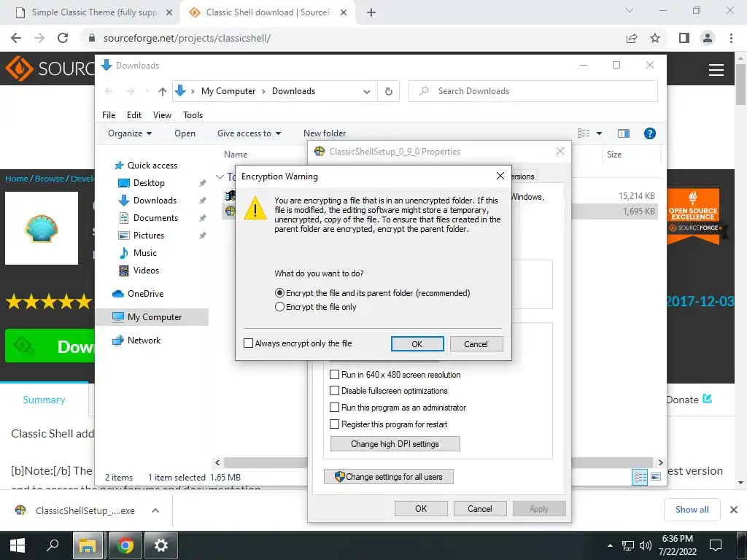Expand the Organize dropdown
Image resolution: width=747 pixels, height=560 pixels.
(x=130, y=133)
